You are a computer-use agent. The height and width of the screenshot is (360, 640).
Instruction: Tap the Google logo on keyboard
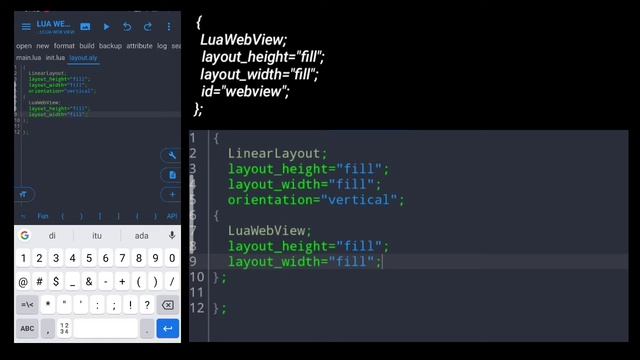pos(25,236)
